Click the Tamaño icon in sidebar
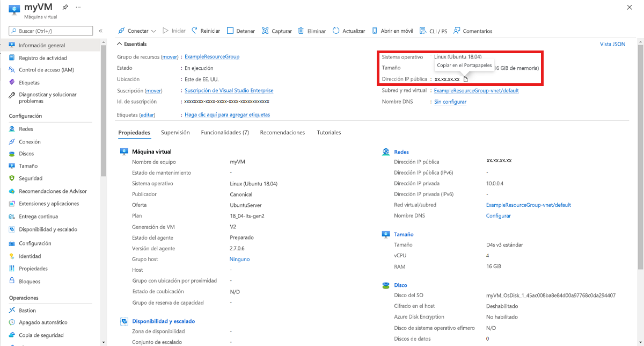644x346 pixels. pos(12,166)
